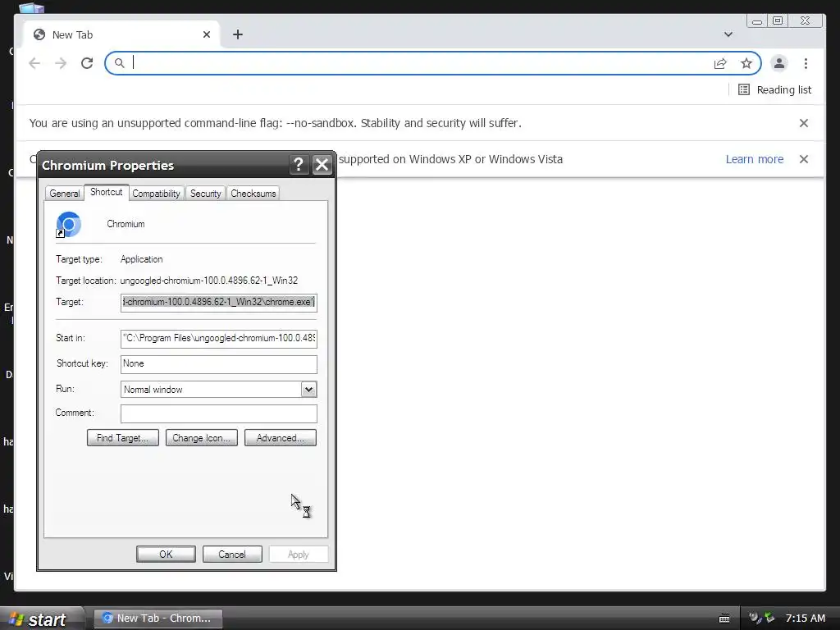
Task: Dismiss the no-sandbox warning bar
Action: [x=804, y=123]
